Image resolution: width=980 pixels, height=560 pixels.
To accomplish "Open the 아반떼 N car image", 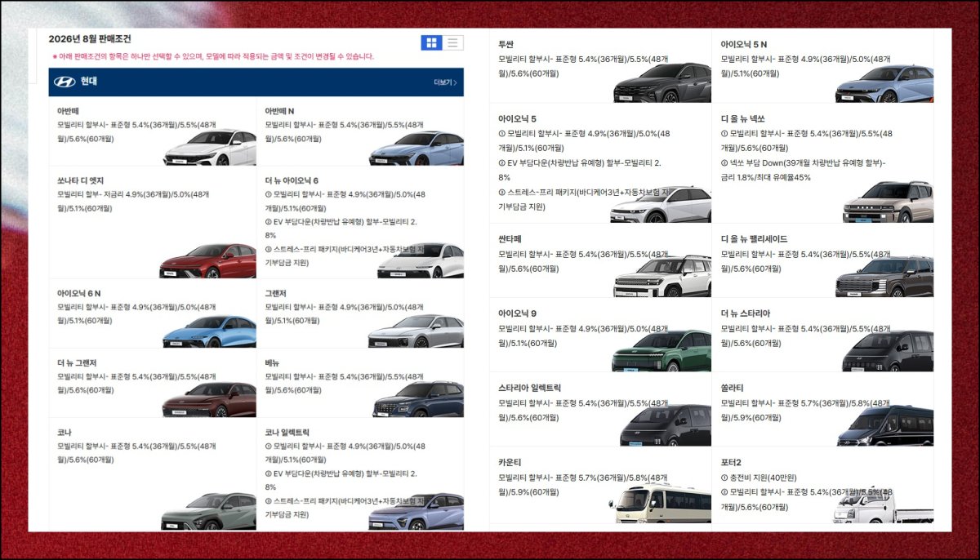I will point(416,149).
